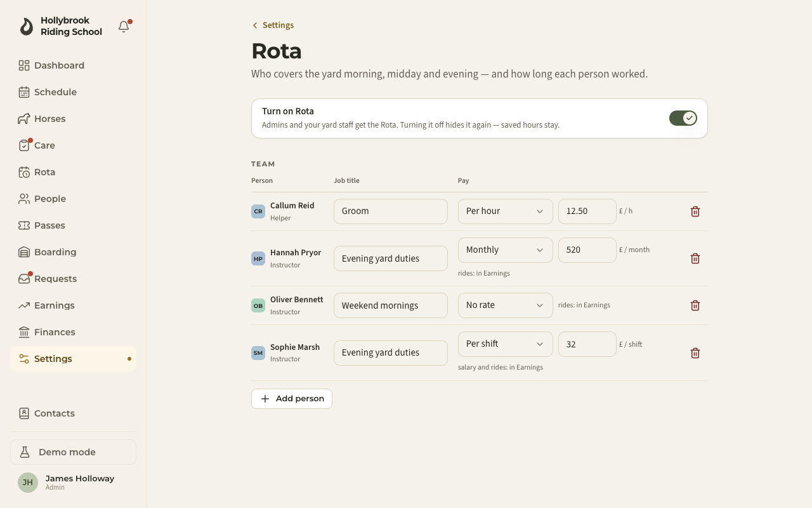Edit Hannah Pryor's 520 monthly pay

(587, 250)
